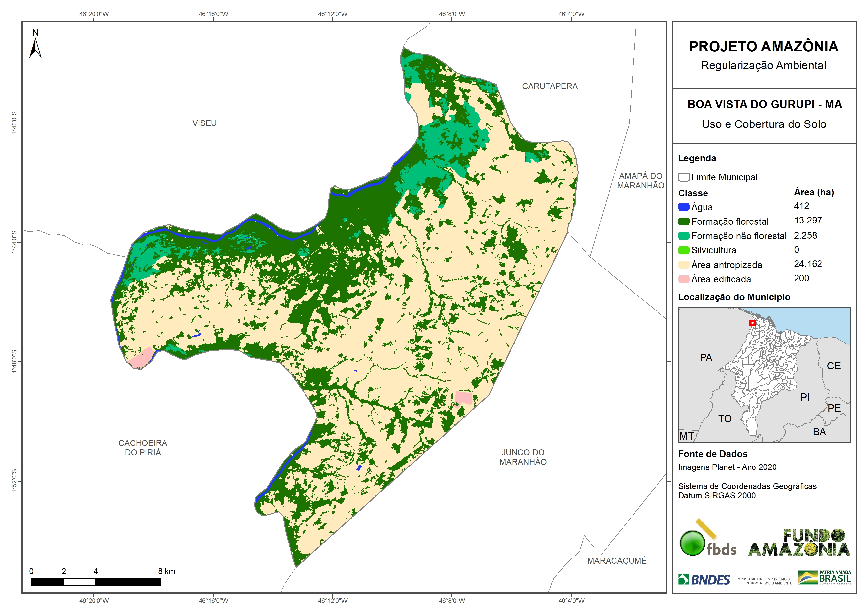
Task: Click the CARUTAPERA municipality label
Action: pos(550,86)
